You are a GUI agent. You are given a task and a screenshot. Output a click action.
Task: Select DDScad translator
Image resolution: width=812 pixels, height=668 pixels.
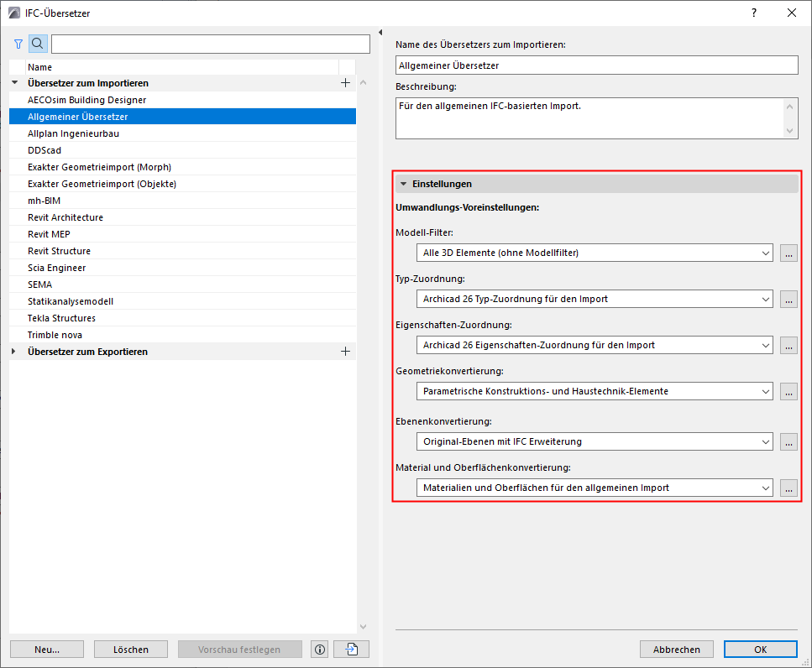182,150
